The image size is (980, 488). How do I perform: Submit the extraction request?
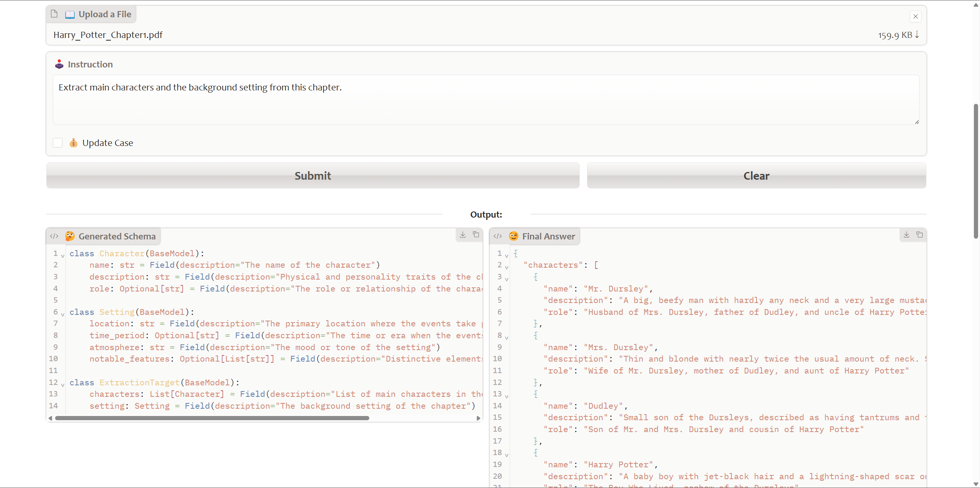pyautogui.click(x=313, y=175)
